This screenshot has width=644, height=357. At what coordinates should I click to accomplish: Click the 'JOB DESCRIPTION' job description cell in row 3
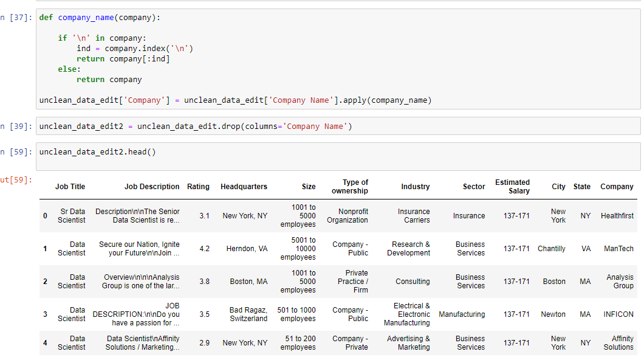(136, 314)
